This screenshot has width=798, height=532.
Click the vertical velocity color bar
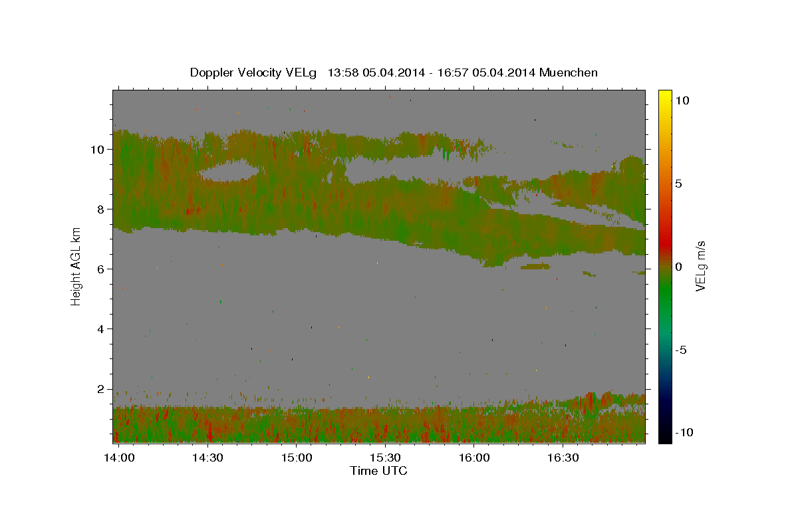coord(664,266)
